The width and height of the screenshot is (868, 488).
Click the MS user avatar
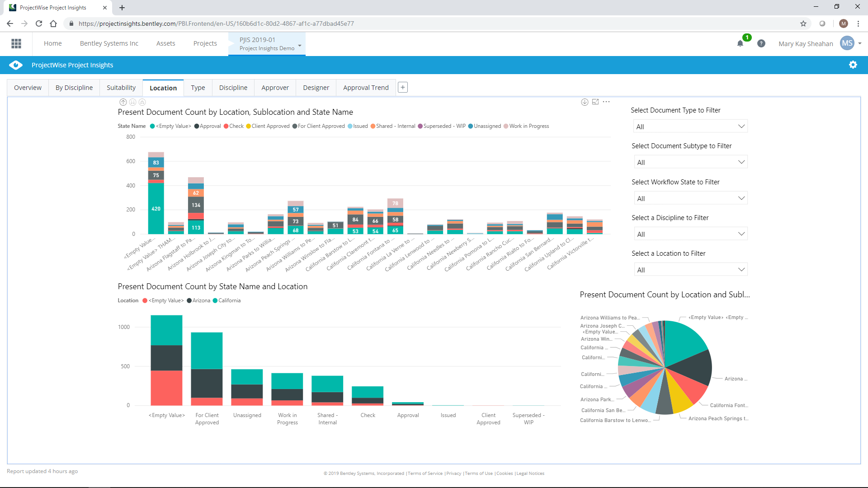847,43
